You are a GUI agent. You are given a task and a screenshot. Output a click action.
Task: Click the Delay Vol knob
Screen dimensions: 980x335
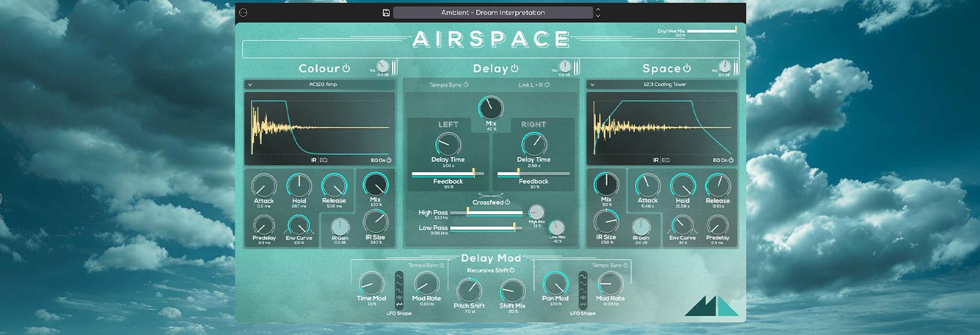565,66
